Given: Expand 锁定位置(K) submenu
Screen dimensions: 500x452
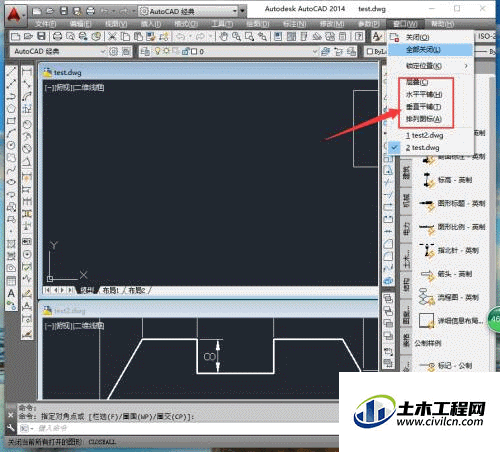Looking at the screenshot, I should (x=431, y=66).
